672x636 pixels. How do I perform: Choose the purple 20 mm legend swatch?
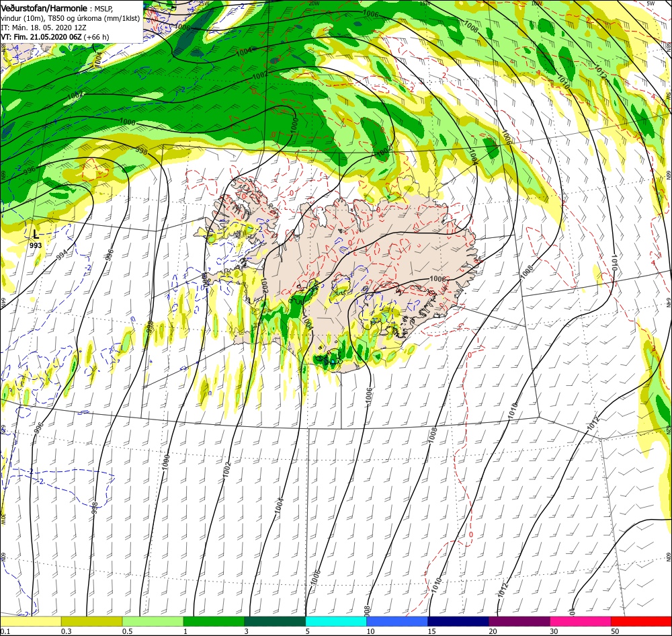click(x=519, y=621)
